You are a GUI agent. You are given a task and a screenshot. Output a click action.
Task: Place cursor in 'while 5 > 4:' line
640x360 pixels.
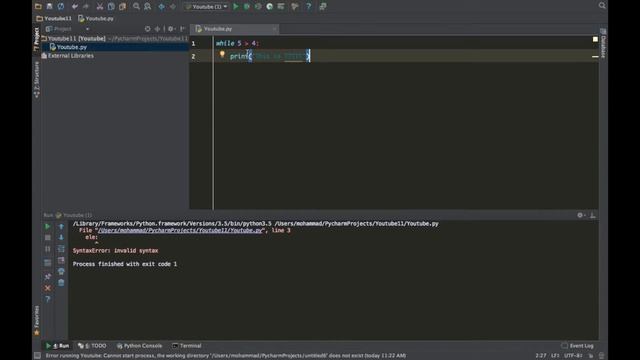coord(237,43)
